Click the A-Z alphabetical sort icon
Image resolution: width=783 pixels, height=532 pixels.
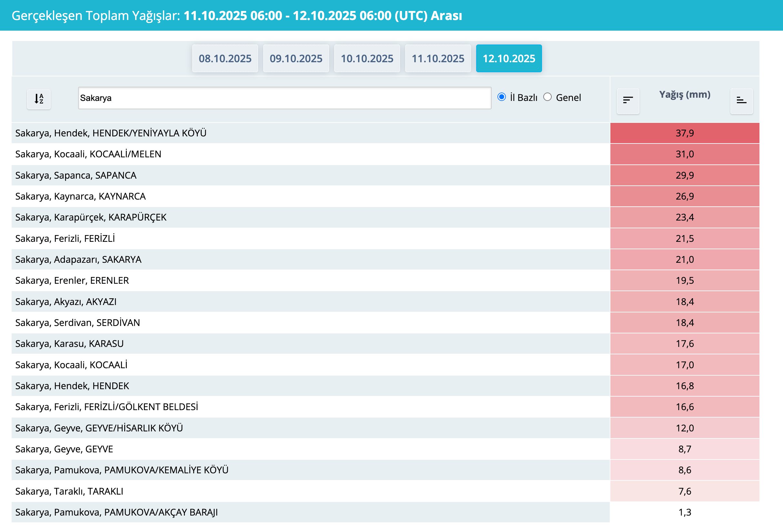[x=39, y=99]
